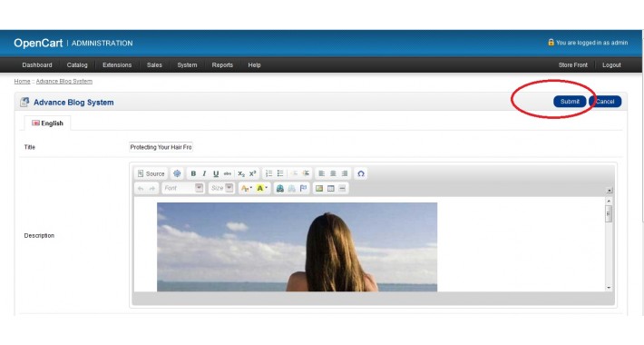Click Advance Blog System breadcrumb link

[64, 82]
